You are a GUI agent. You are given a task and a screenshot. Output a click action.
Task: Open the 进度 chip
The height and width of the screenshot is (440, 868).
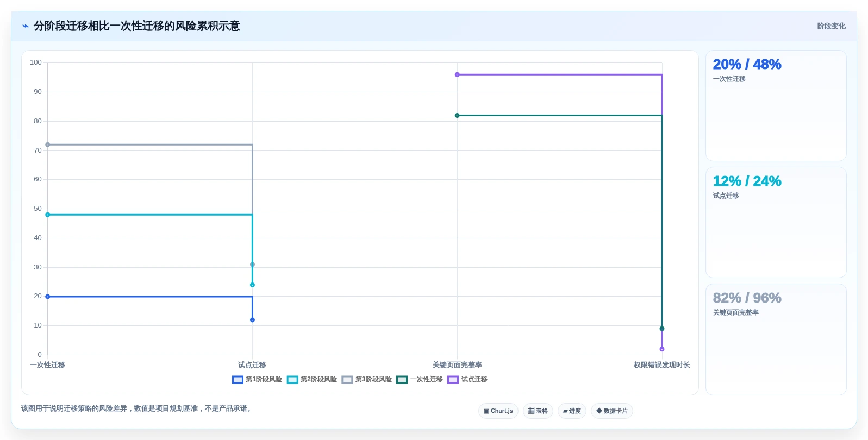tap(572, 411)
